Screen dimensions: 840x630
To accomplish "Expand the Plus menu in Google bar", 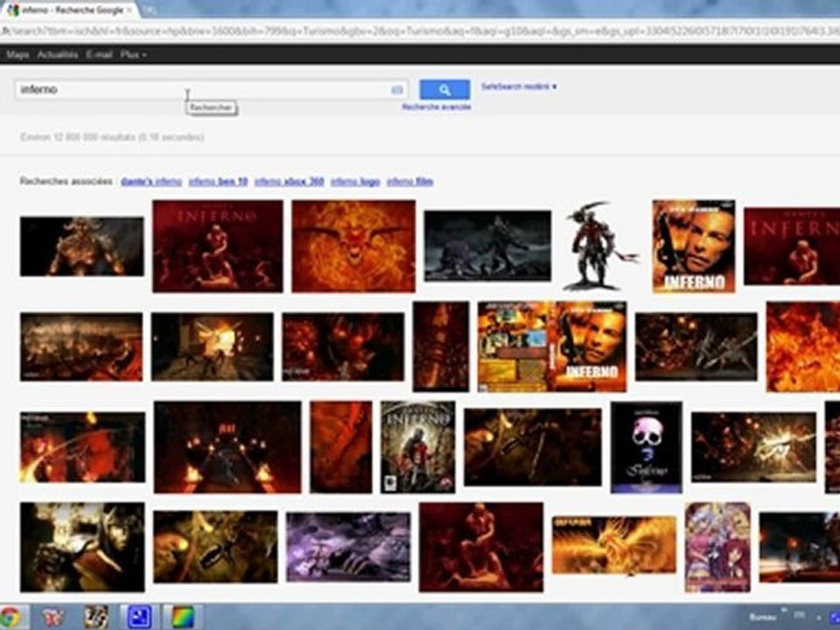I will [x=133, y=54].
